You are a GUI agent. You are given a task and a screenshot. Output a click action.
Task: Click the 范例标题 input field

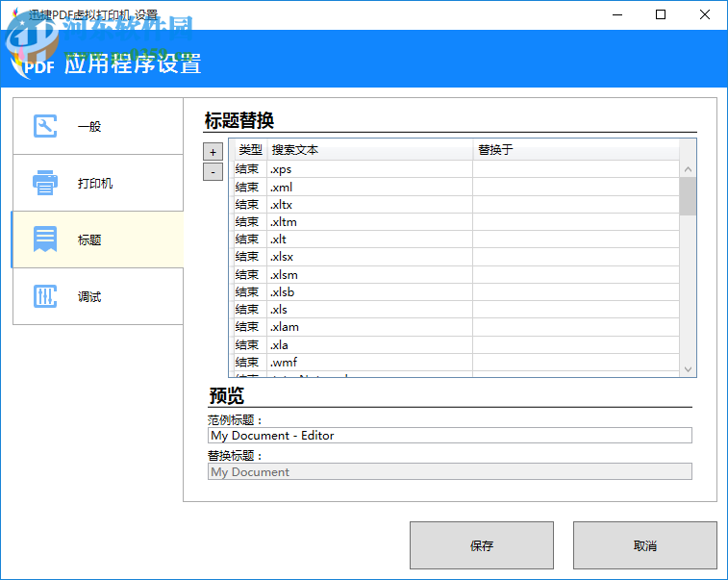point(450,436)
